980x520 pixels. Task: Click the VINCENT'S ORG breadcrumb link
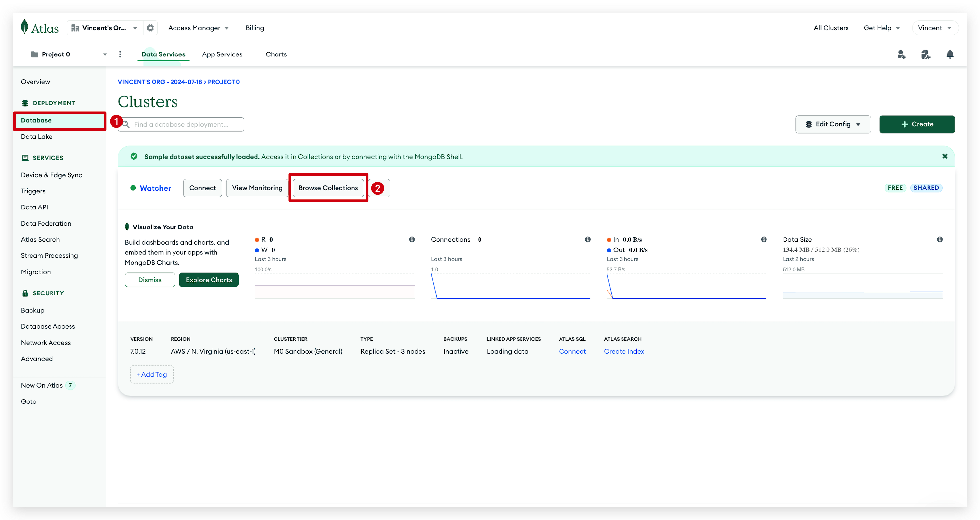click(160, 82)
